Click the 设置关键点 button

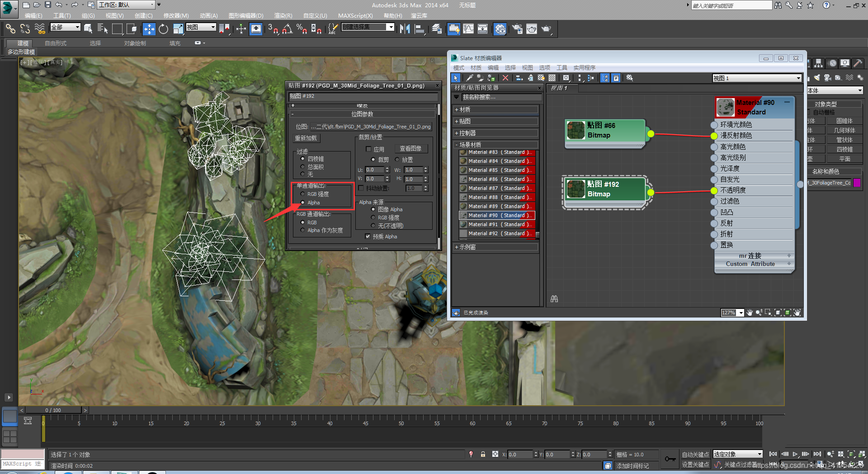click(x=695, y=465)
